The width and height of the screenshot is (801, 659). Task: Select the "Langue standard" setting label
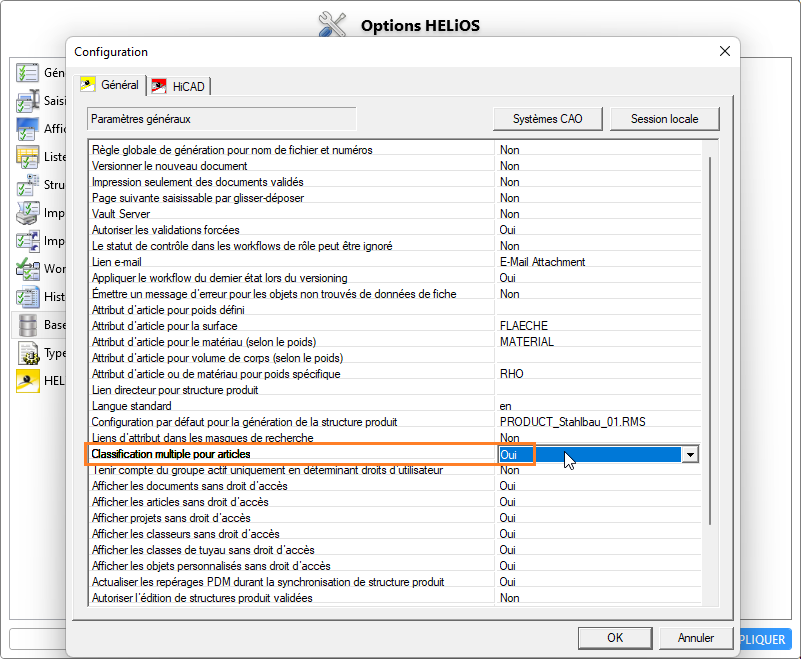[132, 406]
